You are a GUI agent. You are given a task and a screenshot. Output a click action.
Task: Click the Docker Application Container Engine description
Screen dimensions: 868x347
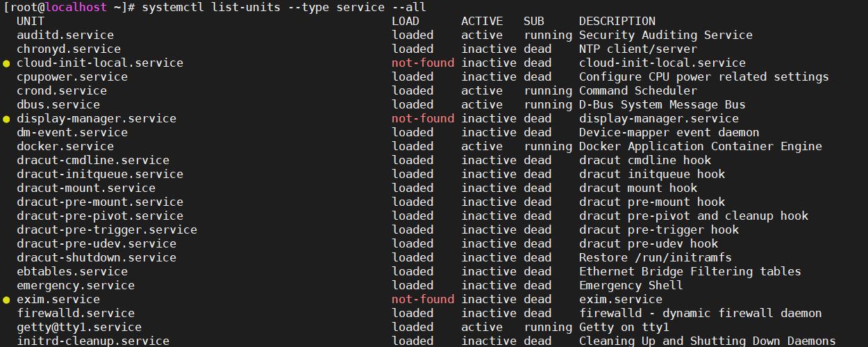click(x=700, y=146)
